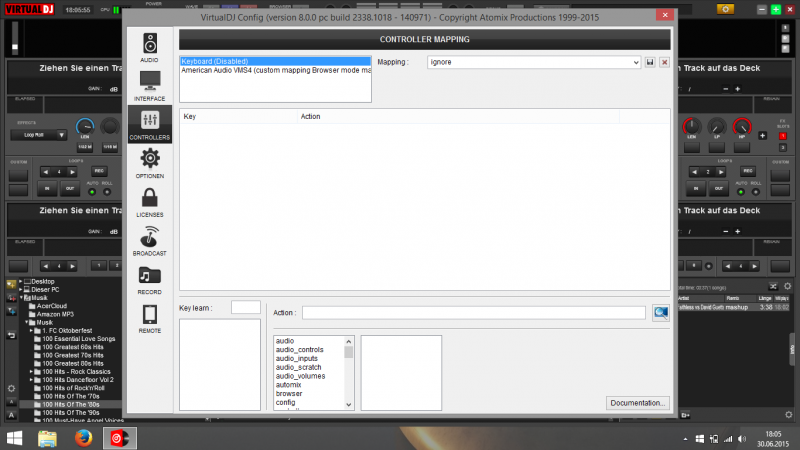Image resolution: width=800 pixels, height=450 pixels.
Task: Select Keyboard (Disabled) in controller list
Action: click(x=275, y=61)
